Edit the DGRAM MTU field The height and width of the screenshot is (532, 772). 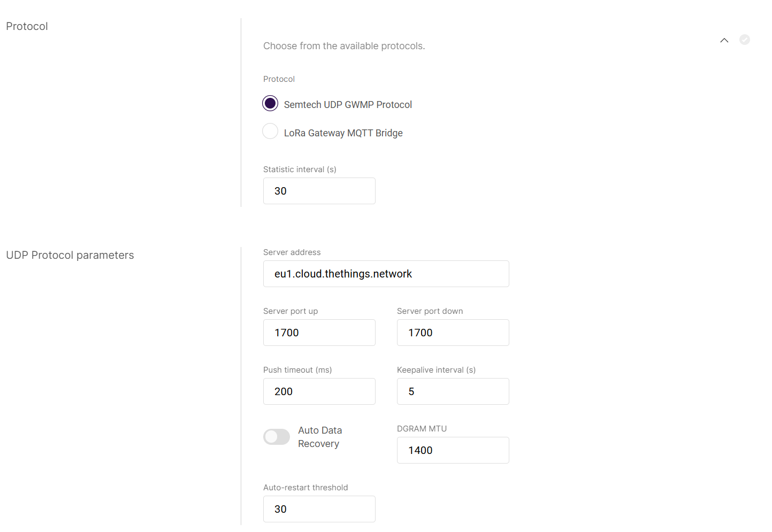click(453, 450)
